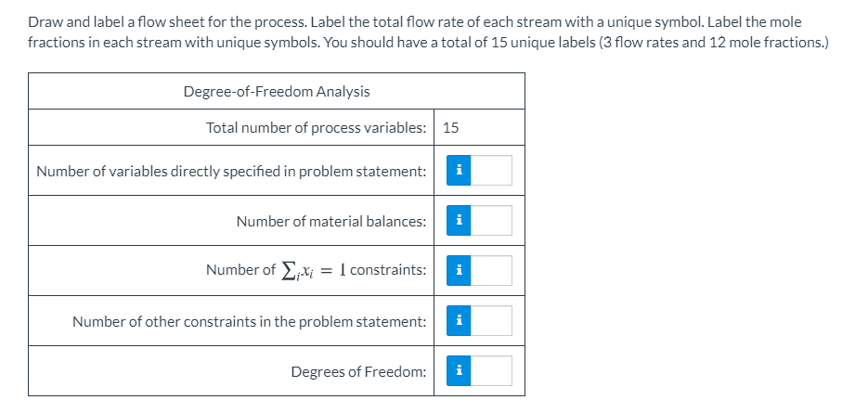Viewport: 868px width, 413px height.
Task: Click the Degree-of-Freedom Analysis table header
Action: coord(276,91)
